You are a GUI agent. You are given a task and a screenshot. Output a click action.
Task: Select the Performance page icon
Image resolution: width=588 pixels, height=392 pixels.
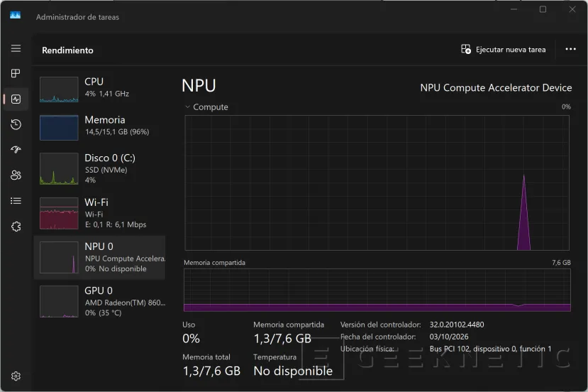point(16,99)
